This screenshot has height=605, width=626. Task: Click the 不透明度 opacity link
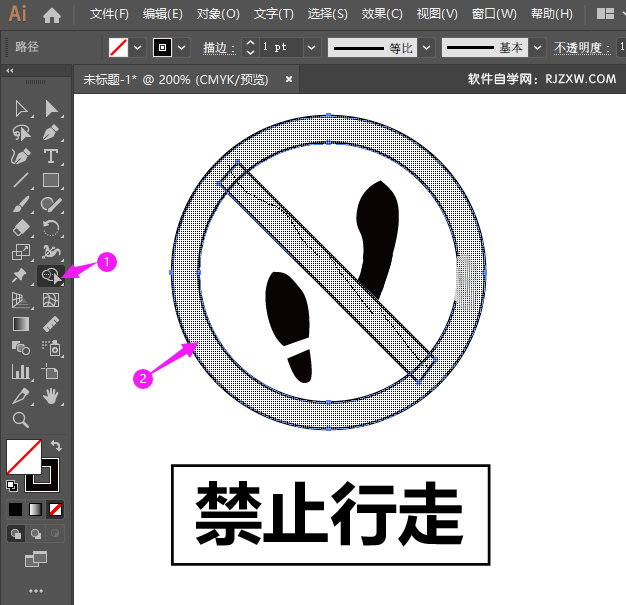click(x=582, y=48)
